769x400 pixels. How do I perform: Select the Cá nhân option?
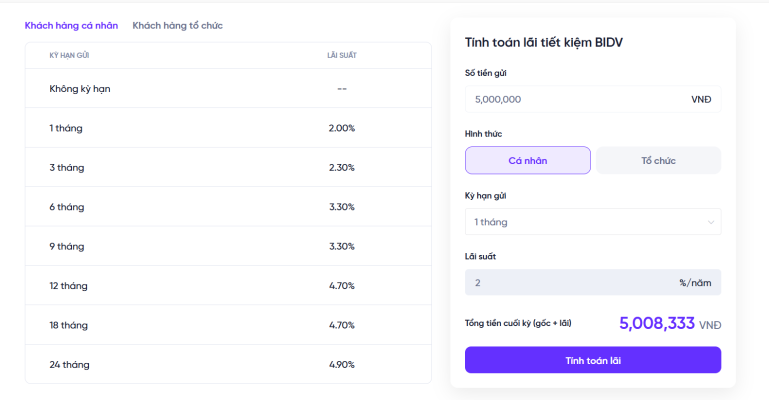click(528, 160)
